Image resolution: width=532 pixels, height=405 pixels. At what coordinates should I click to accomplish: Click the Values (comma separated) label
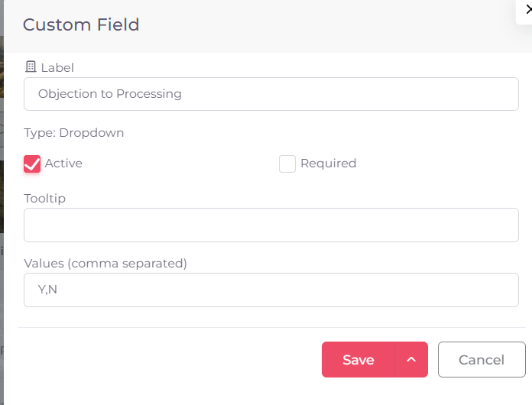tap(105, 263)
